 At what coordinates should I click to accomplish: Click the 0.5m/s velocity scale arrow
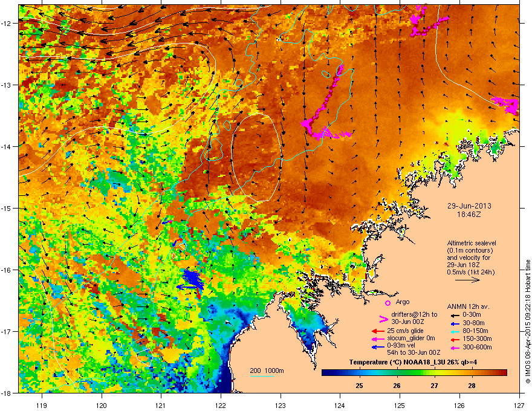pyautogui.click(x=467, y=280)
